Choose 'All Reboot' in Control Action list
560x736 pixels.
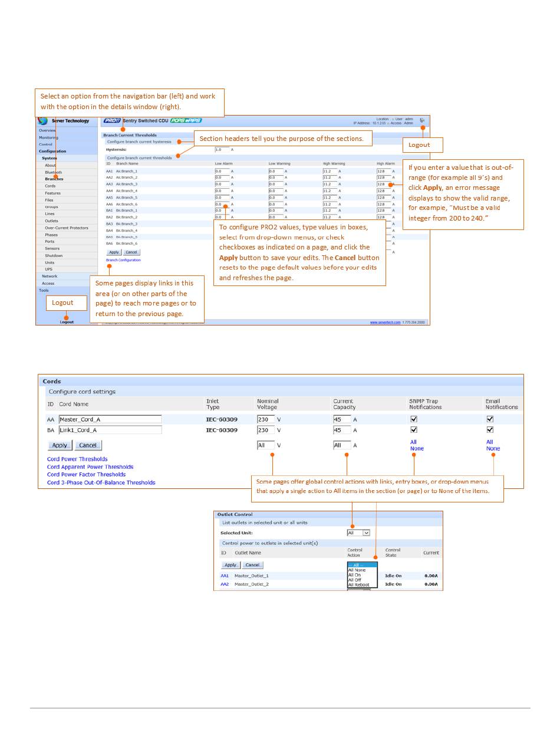(x=359, y=585)
